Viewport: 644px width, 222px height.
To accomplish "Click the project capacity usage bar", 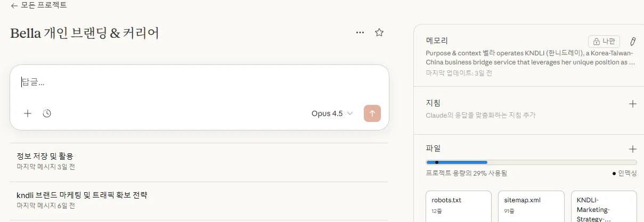I will 531,162.
